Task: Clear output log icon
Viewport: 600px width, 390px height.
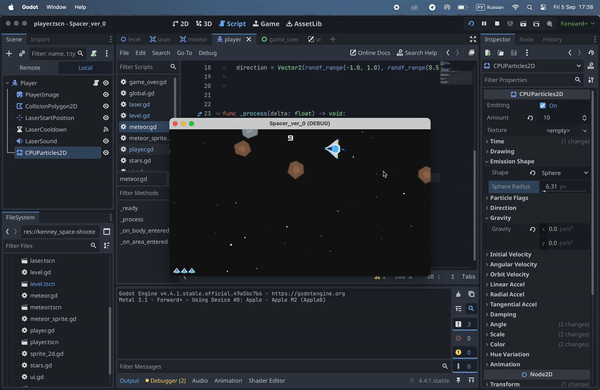Action: [458, 294]
